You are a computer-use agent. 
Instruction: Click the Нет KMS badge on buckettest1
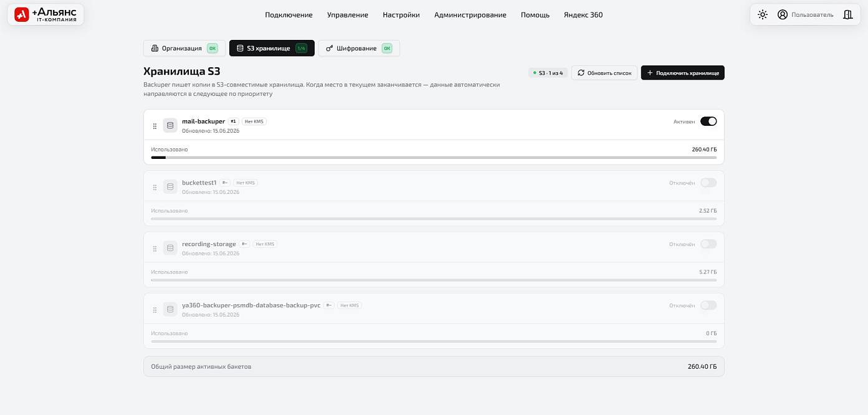click(246, 183)
